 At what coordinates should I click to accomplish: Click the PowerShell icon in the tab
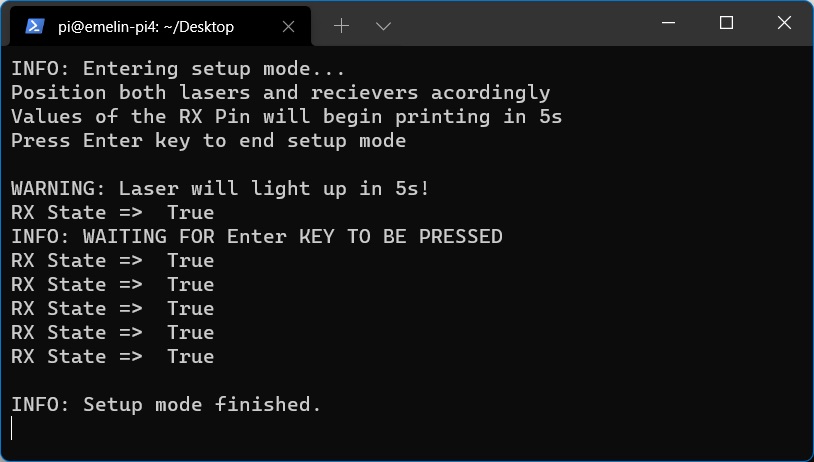click(x=35, y=26)
